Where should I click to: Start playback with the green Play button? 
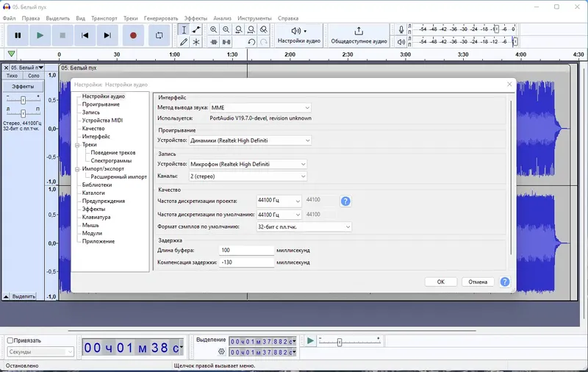tap(40, 35)
